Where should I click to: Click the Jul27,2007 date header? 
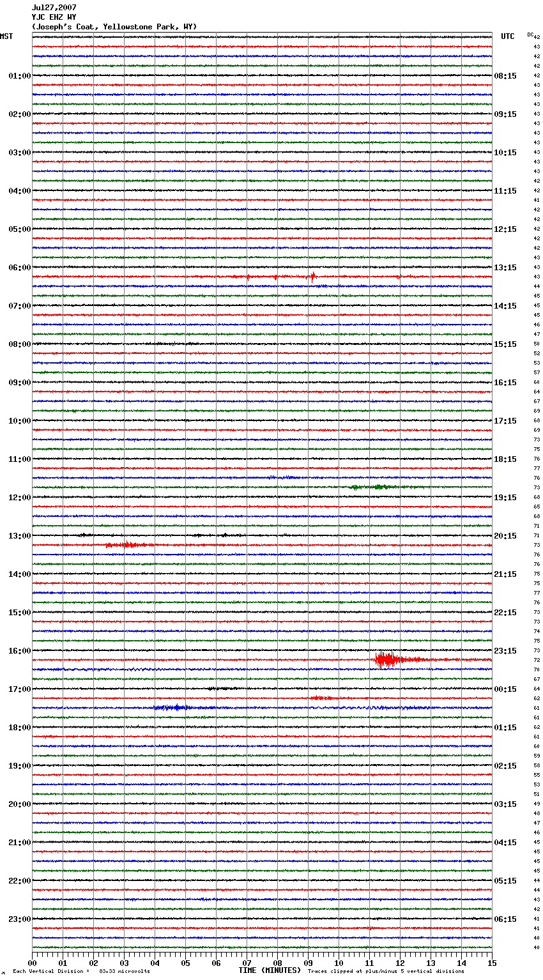tap(54, 8)
